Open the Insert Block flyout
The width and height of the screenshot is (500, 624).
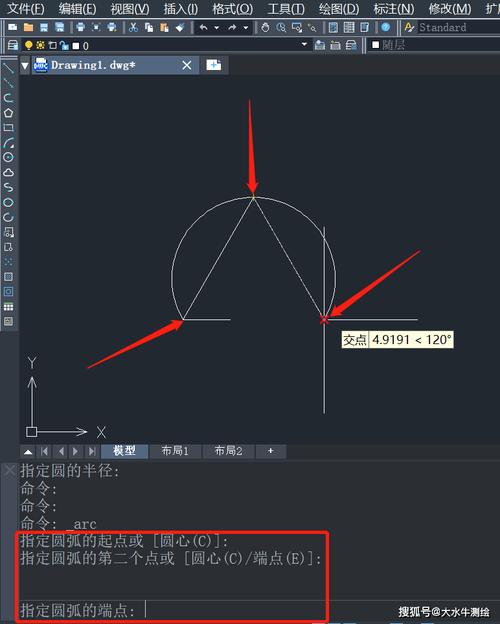tap(8, 232)
